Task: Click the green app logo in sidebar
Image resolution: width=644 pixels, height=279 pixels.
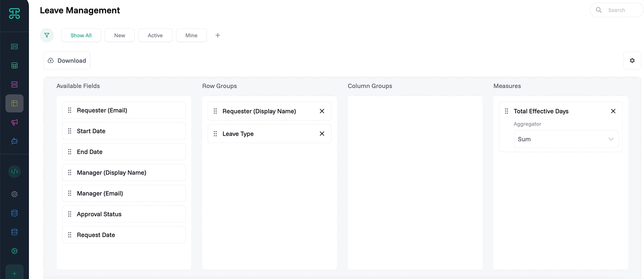Action: 14,14
